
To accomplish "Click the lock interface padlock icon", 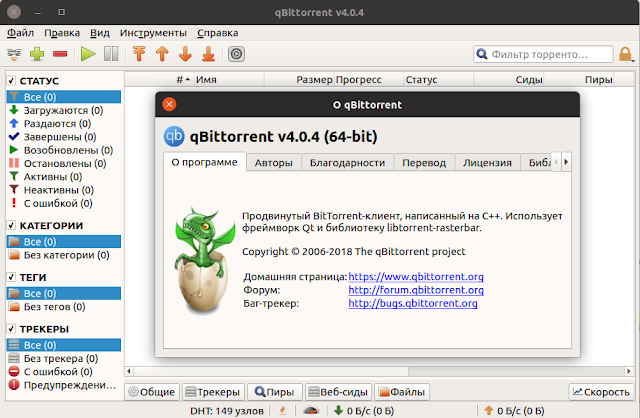I will [x=625, y=54].
